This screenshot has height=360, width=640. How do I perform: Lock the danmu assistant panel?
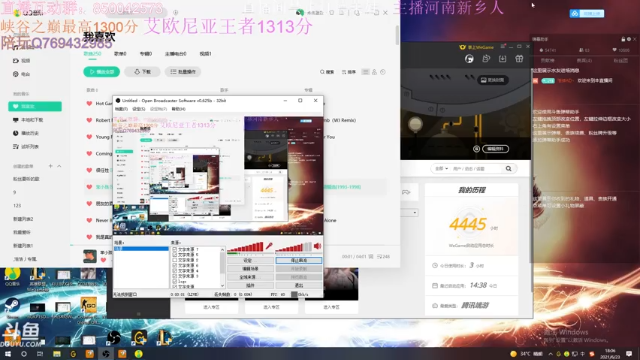point(623,39)
